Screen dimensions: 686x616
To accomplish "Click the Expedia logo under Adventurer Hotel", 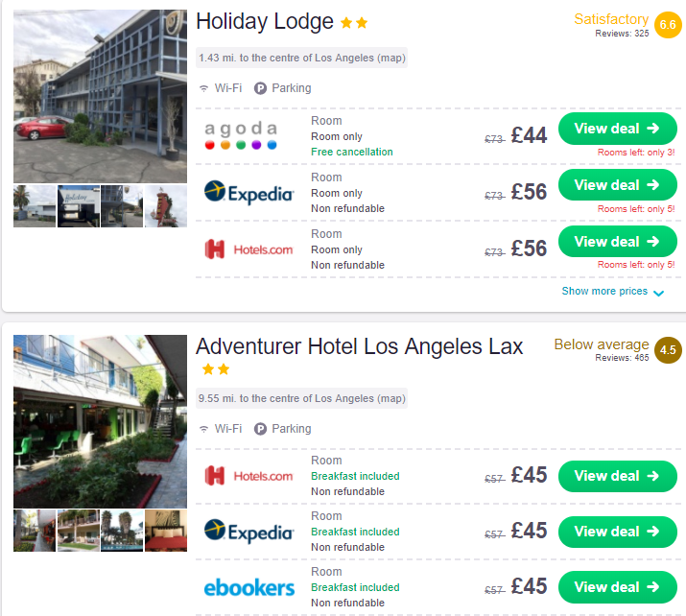I will (x=248, y=532).
